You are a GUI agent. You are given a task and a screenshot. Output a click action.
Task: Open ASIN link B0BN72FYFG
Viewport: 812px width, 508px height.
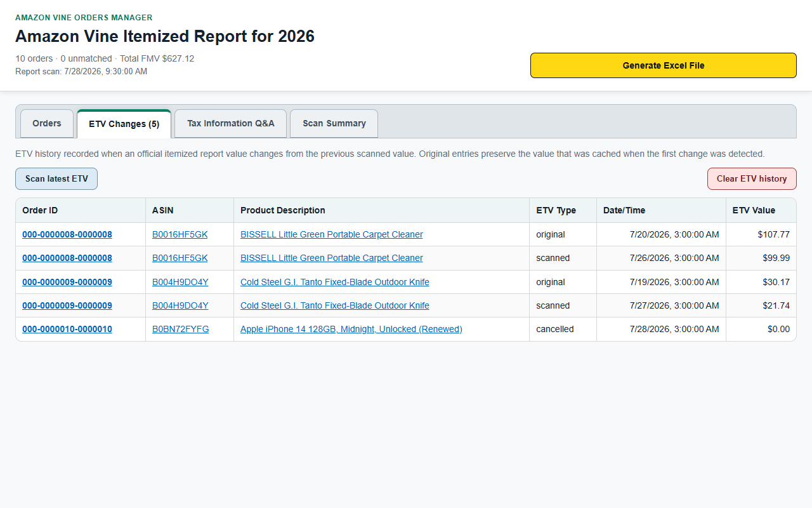[181, 329]
